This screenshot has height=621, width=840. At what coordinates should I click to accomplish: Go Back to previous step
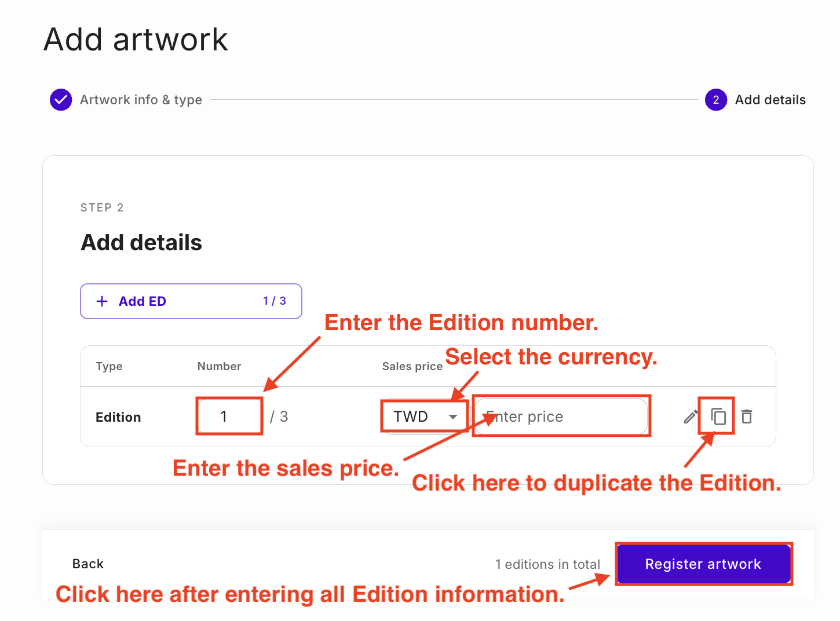coord(88,564)
